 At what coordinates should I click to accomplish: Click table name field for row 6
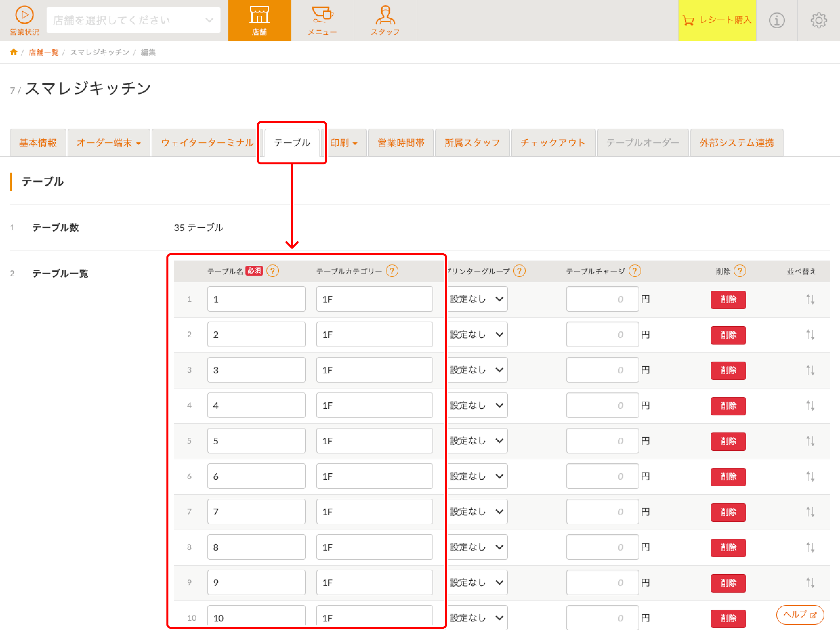[x=256, y=476]
